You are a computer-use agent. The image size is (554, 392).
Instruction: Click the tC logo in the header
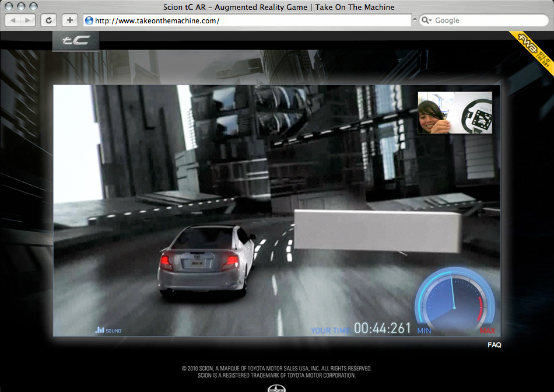coord(76,41)
